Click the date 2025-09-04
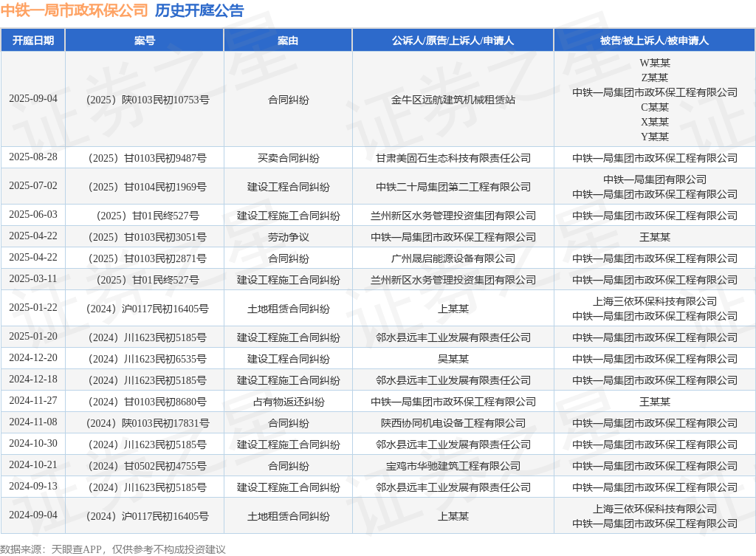This screenshot has height=556, width=756. point(33,98)
